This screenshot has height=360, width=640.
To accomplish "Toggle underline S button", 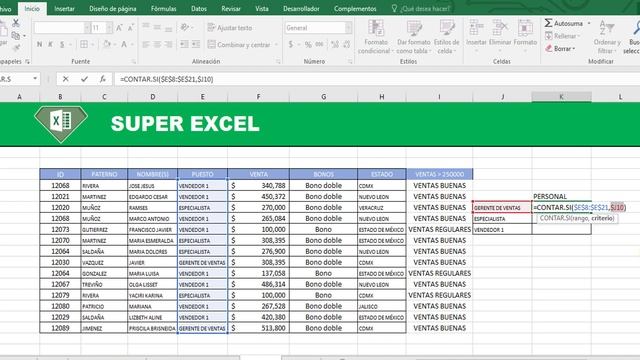I will tap(62, 44).
